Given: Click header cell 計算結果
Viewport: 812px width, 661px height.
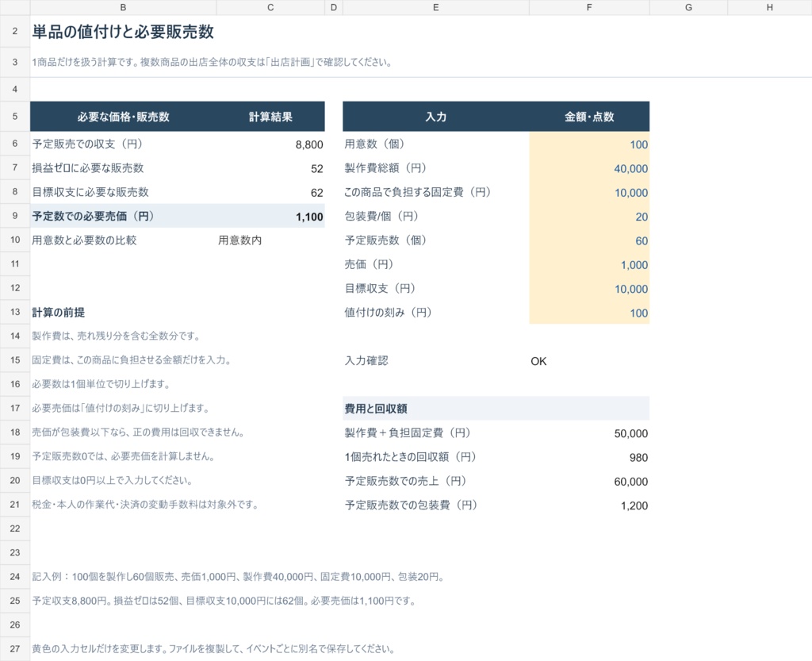Looking at the screenshot, I should point(270,117).
